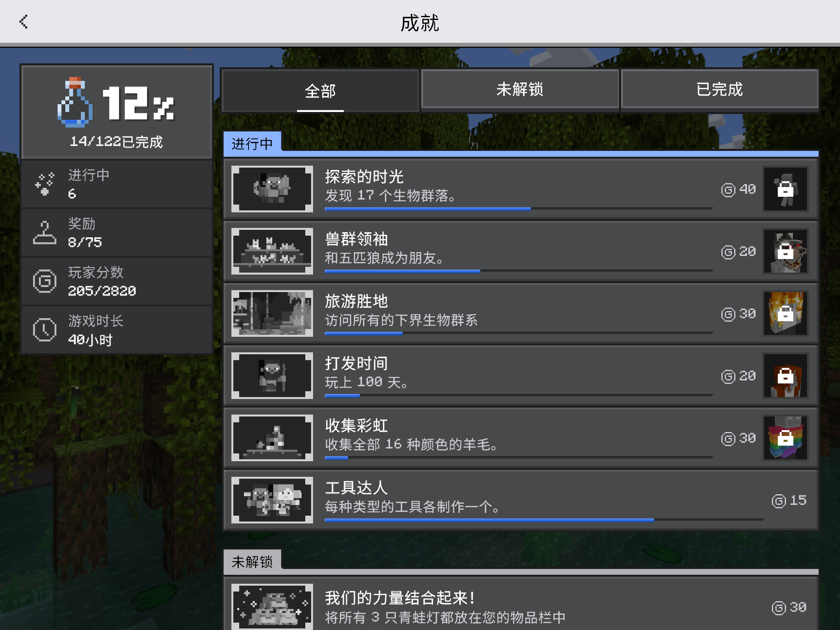Screen dimensions: 840x630
Task: Click the 收集彩虹 achievement thumbnail
Action: (x=272, y=438)
